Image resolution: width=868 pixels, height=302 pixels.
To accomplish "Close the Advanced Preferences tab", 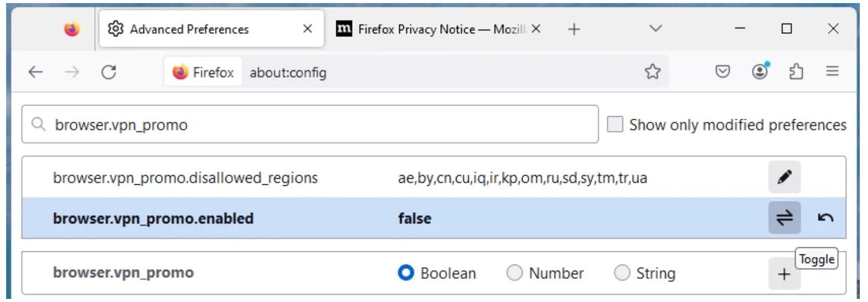I will click(x=308, y=29).
